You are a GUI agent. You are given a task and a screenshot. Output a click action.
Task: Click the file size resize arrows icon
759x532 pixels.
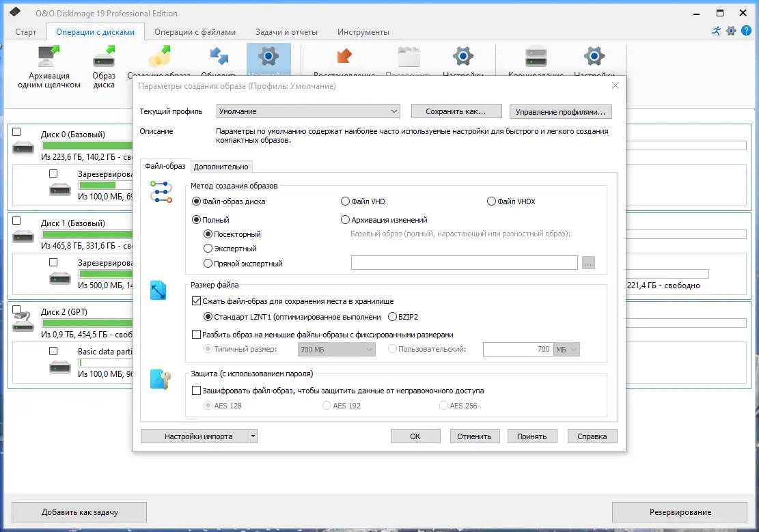tap(158, 290)
